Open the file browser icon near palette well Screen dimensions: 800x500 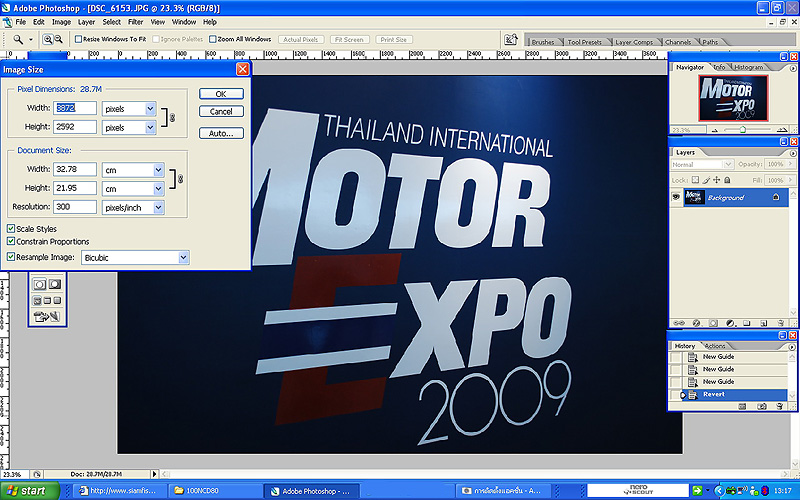[x=511, y=40]
